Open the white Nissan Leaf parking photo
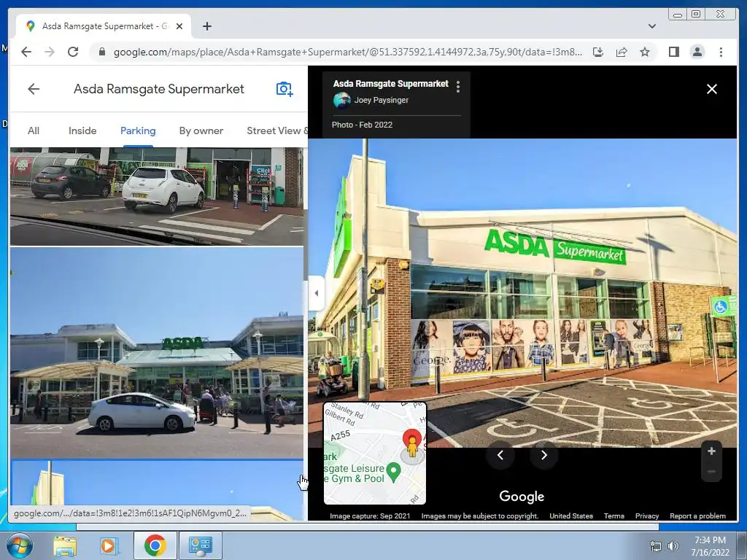Screen dimensions: 747x560 (157, 196)
